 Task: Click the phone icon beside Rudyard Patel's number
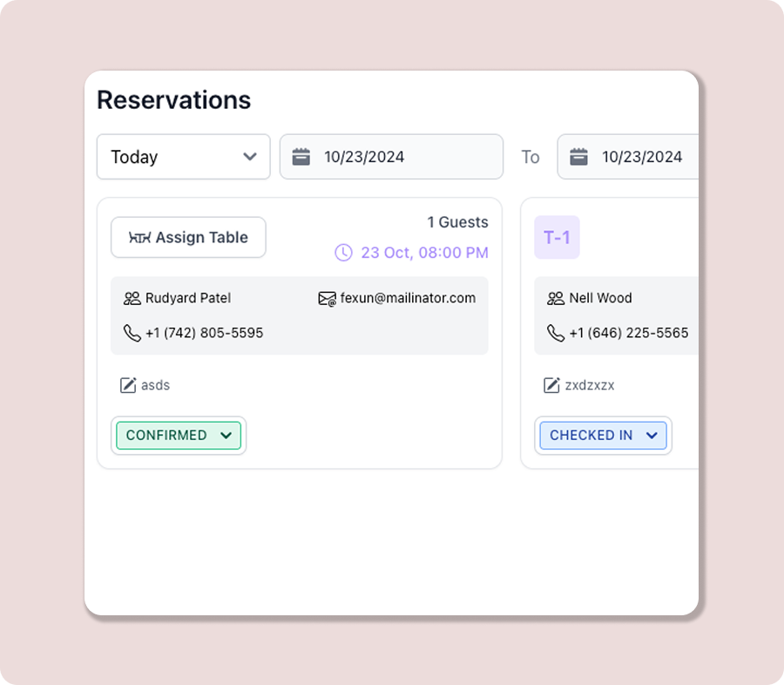tap(132, 333)
